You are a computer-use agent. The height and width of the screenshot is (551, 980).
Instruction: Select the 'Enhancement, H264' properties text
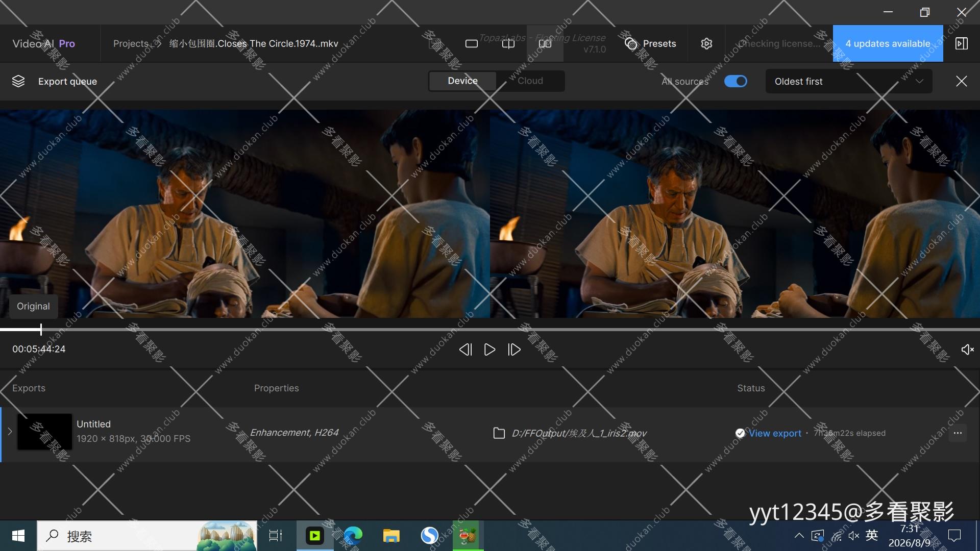[294, 433]
